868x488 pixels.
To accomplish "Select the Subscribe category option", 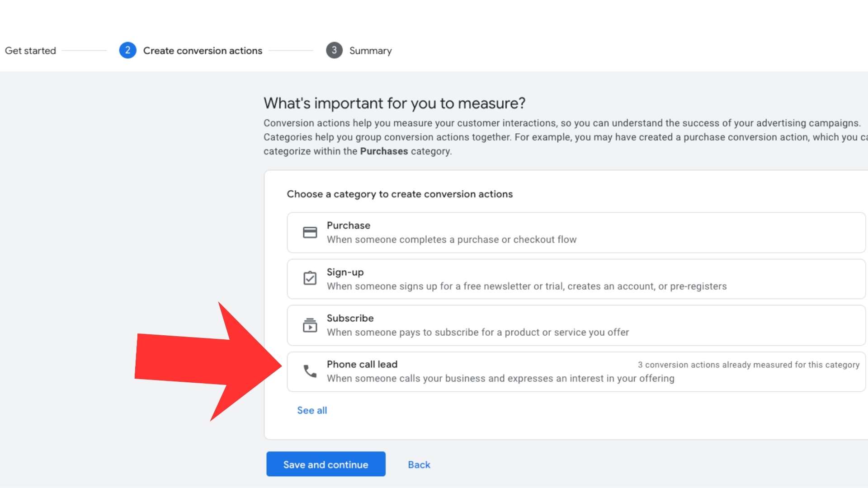I will point(350,318).
